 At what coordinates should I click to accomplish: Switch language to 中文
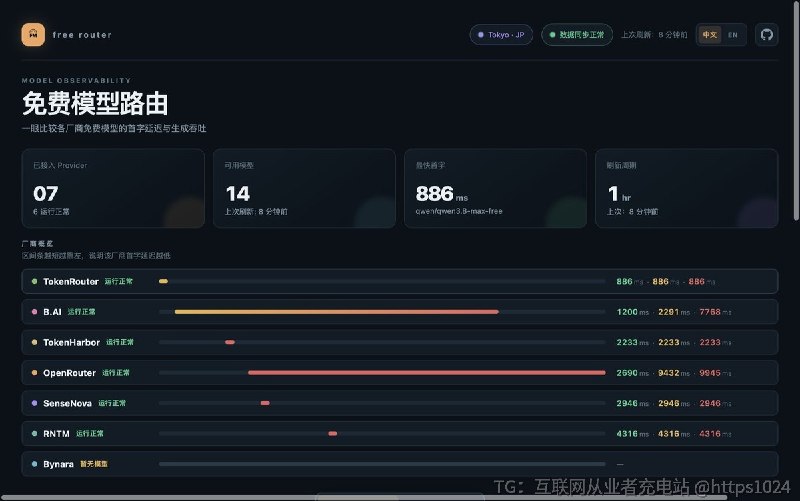point(710,35)
